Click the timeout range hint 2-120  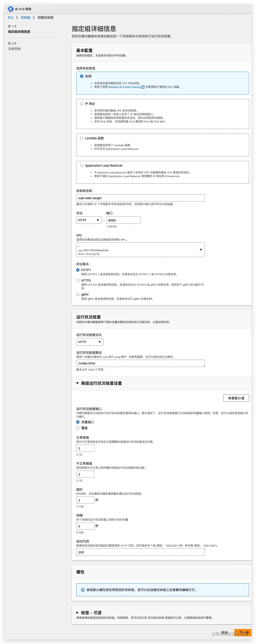tap(80, 507)
